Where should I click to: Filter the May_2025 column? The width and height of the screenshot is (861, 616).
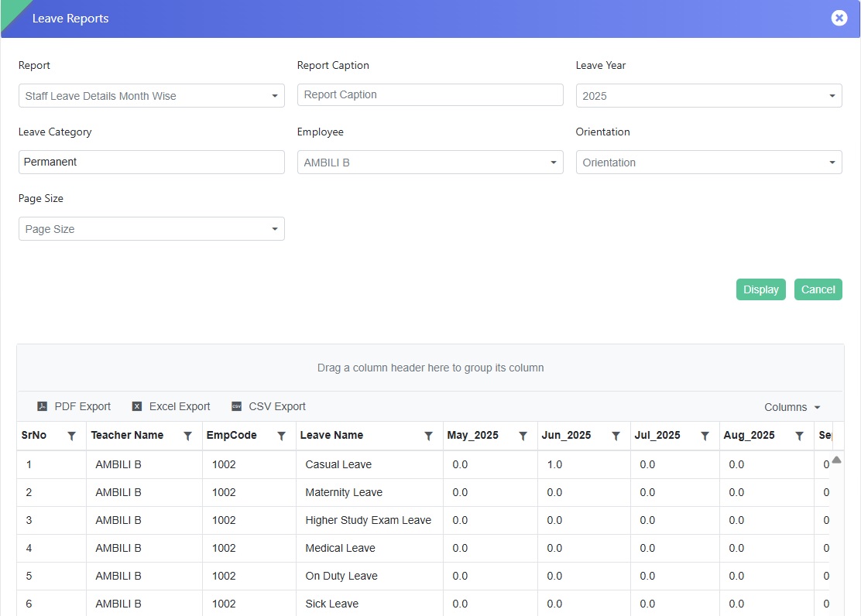pos(523,436)
